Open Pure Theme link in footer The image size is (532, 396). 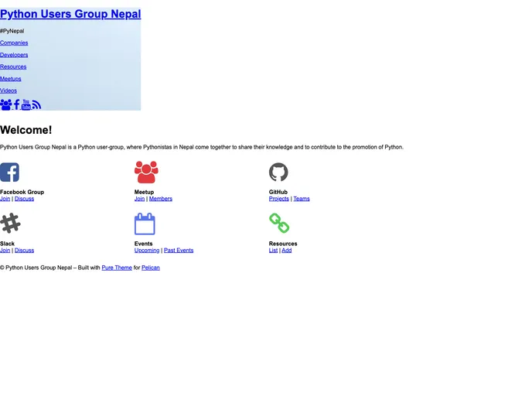[x=117, y=268]
